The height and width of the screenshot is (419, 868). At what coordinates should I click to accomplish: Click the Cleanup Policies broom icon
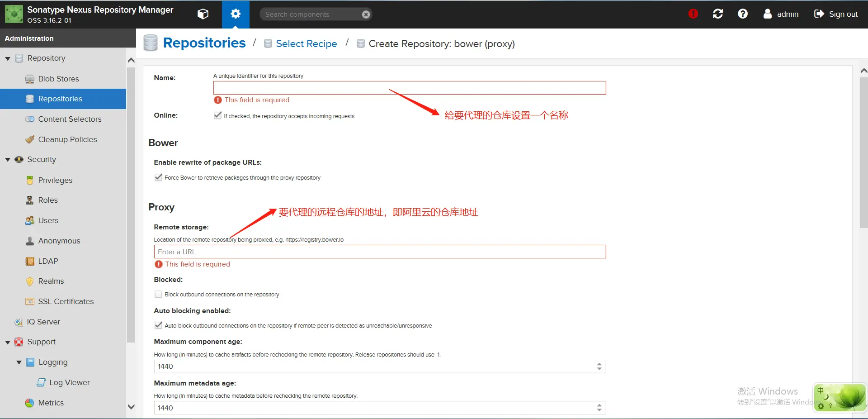pyautogui.click(x=30, y=139)
